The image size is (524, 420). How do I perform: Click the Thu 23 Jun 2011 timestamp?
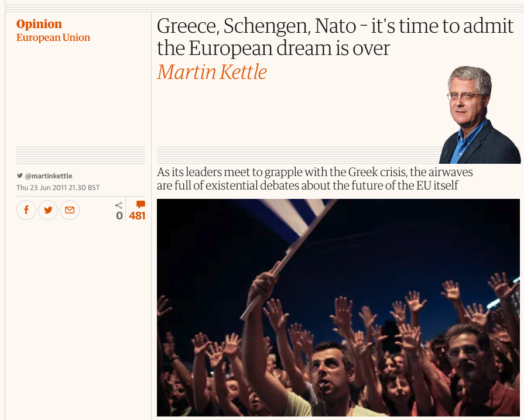tap(58, 188)
